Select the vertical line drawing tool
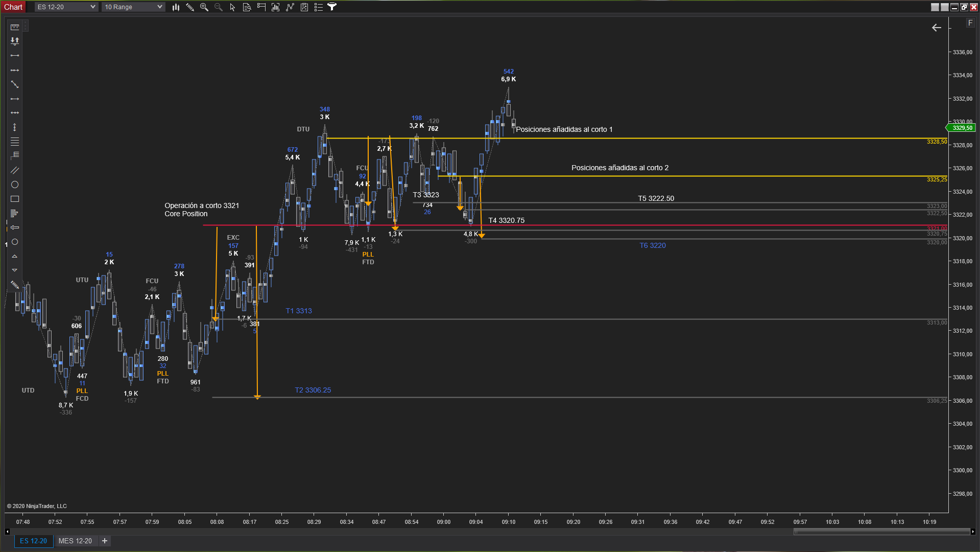 click(x=15, y=127)
